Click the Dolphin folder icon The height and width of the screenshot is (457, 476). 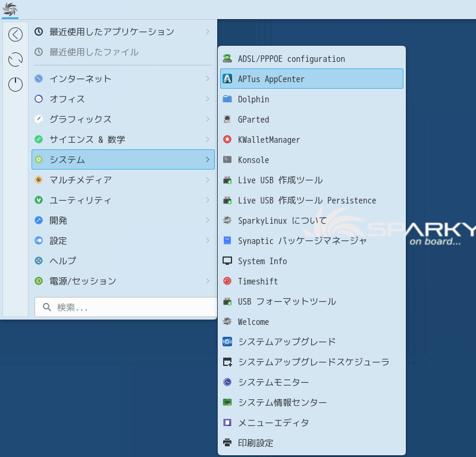coord(227,99)
